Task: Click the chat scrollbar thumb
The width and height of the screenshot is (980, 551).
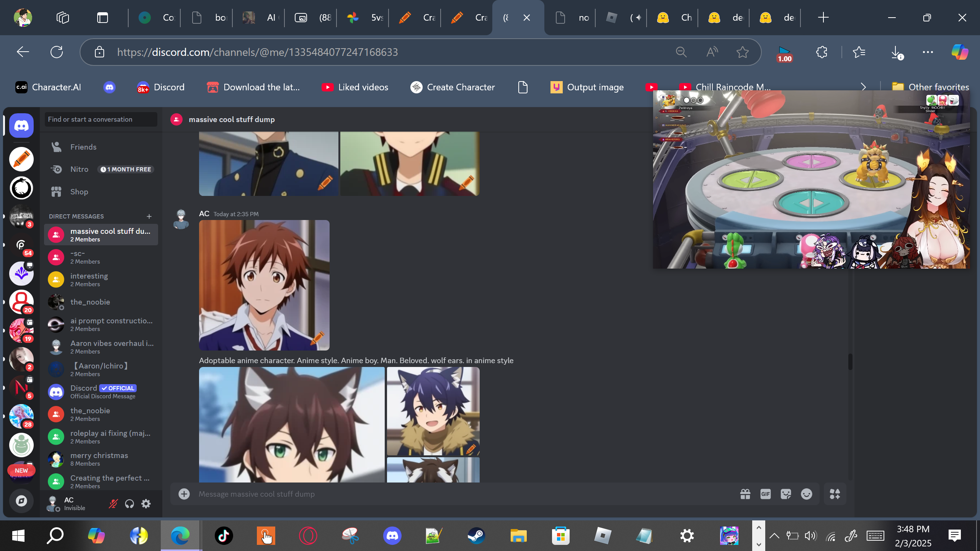Action: 850,362
